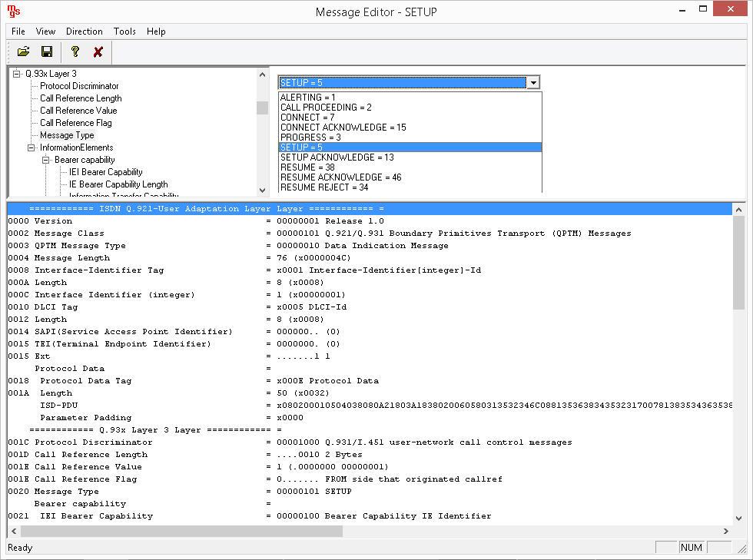753x560 pixels.
Task: Click tree panel scroll up arrow
Action: [x=262, y=75]
